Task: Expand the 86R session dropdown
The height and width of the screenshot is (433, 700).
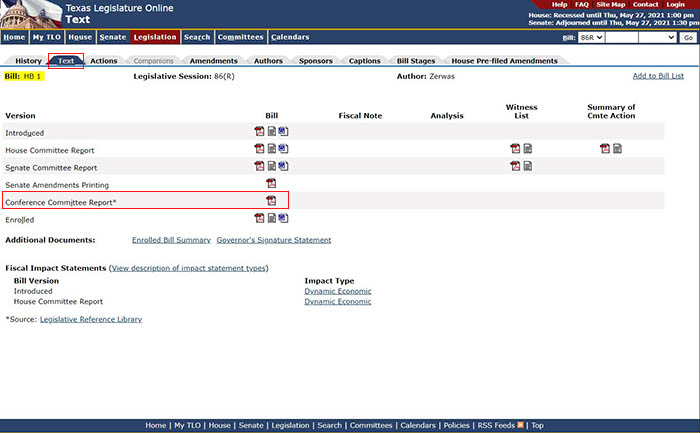Action: coord(591,37)
